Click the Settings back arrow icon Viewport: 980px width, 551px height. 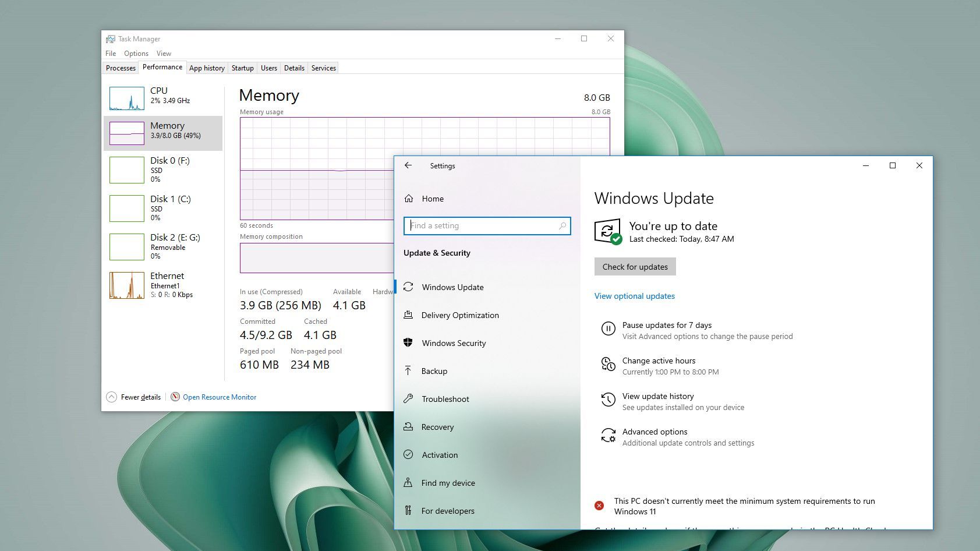(408, 165)
